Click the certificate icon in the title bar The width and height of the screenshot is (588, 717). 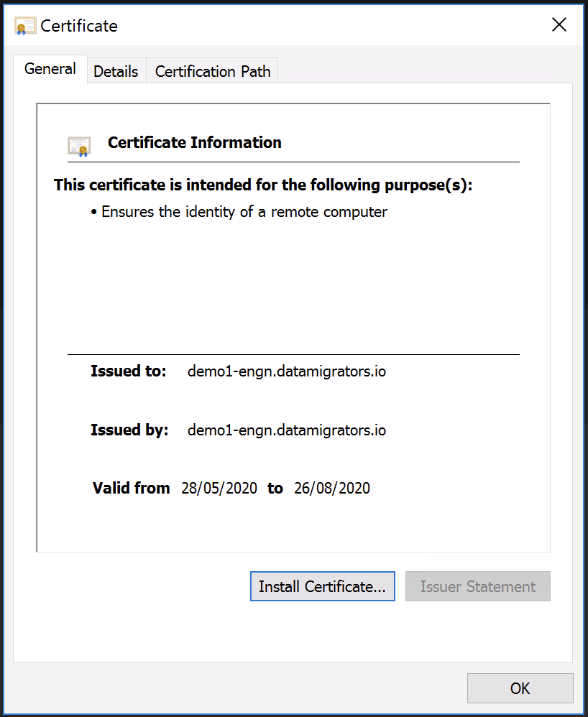click(x=25, y=27)
